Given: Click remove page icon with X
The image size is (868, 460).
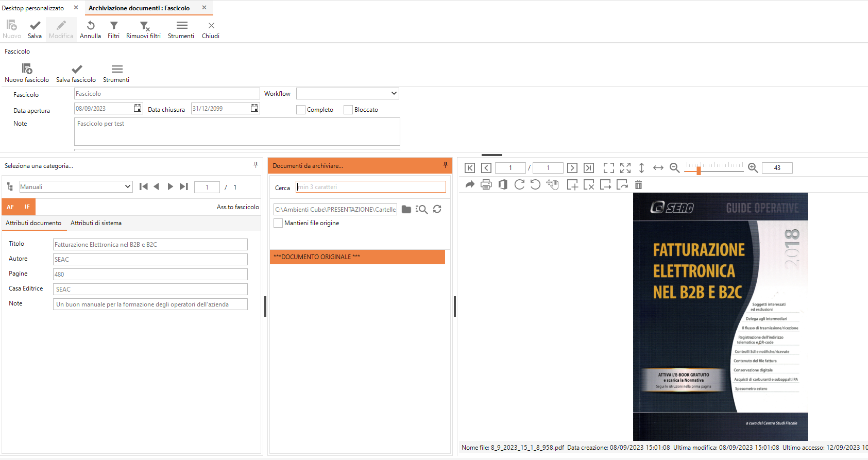Looking at the screenshot, I should (589, 185).
